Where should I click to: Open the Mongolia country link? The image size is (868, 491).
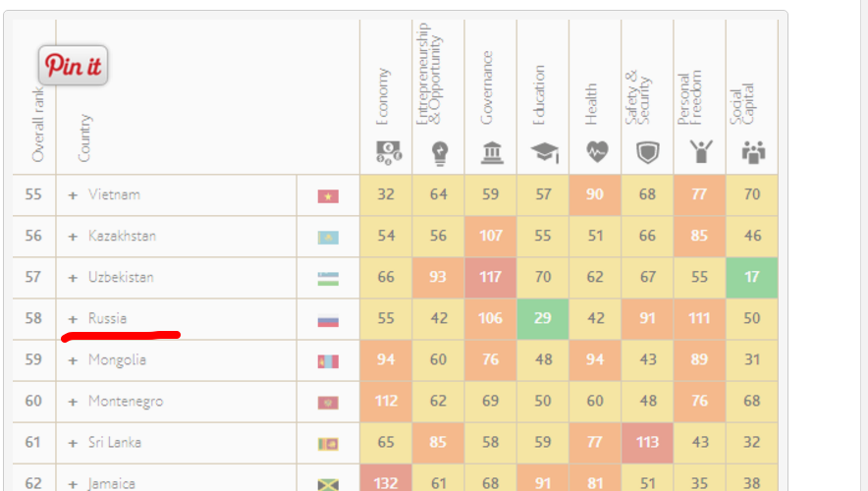[x=117, y=359]
